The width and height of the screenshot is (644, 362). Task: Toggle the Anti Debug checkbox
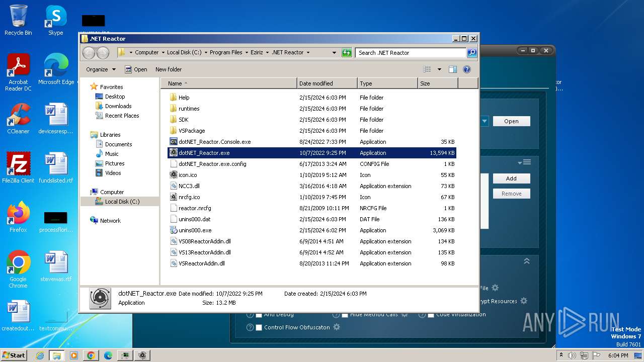coord(259,315)
